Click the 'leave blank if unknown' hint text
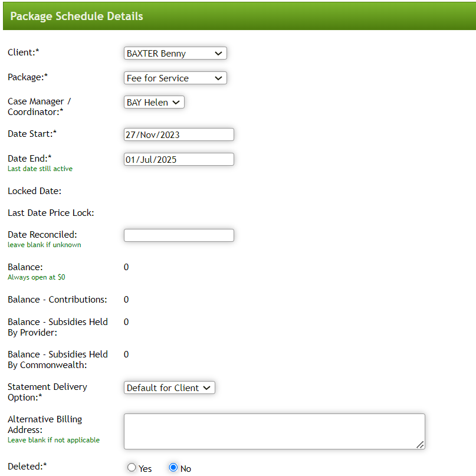The height and width of the screenshot is (476, 476). 44,244
